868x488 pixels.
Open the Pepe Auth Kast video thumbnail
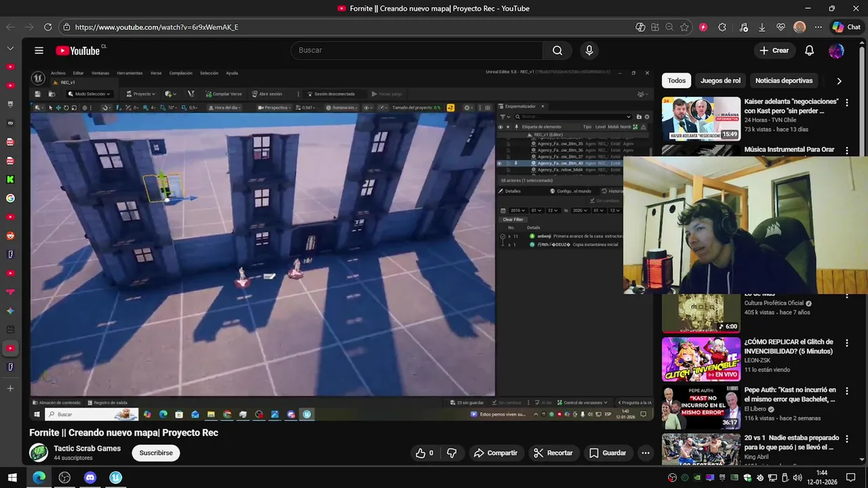click(x=701, y=407)
